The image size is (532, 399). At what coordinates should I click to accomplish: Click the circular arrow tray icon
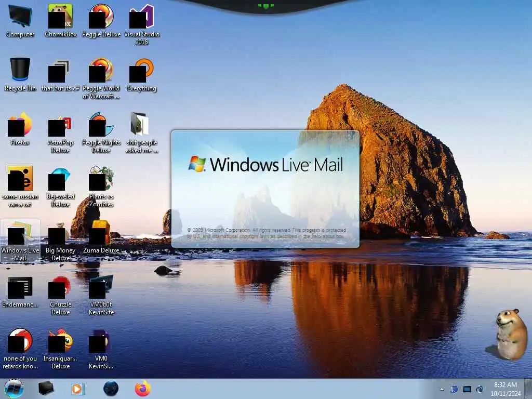tap(480, 389)
